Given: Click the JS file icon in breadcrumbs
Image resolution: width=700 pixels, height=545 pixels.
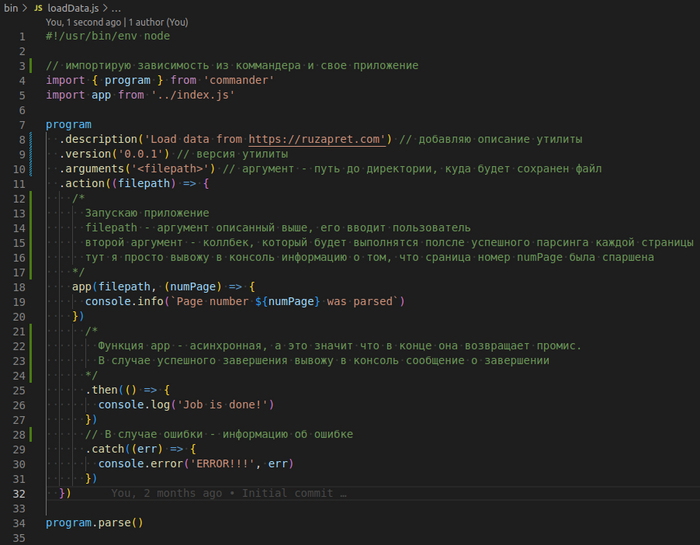Looking at the screenshot, I should (39, 8).
